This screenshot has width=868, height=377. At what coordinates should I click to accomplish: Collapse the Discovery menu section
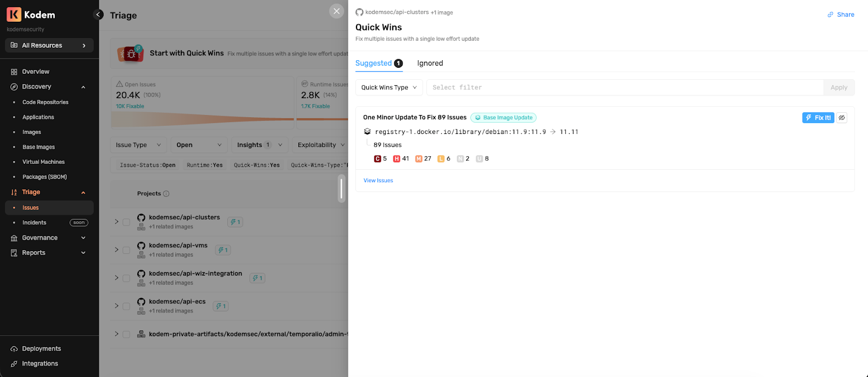tap(83, 87)
